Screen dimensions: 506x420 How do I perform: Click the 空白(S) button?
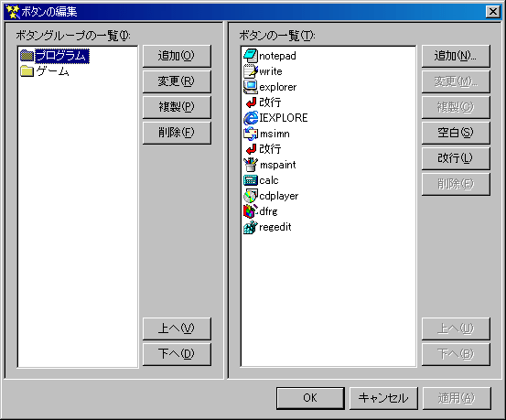click(x=456, y=133)
